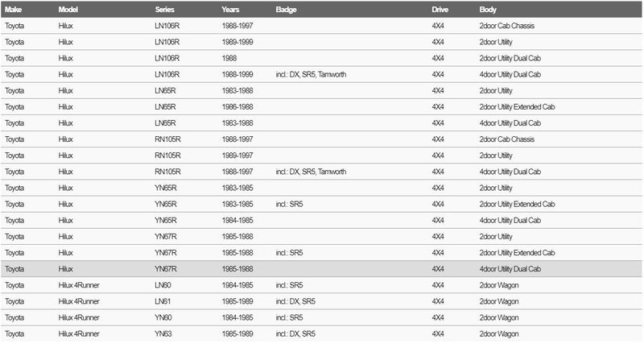The image size is (644, 344).
Task: Click the LN61 series cell
Action: point(163,300)
